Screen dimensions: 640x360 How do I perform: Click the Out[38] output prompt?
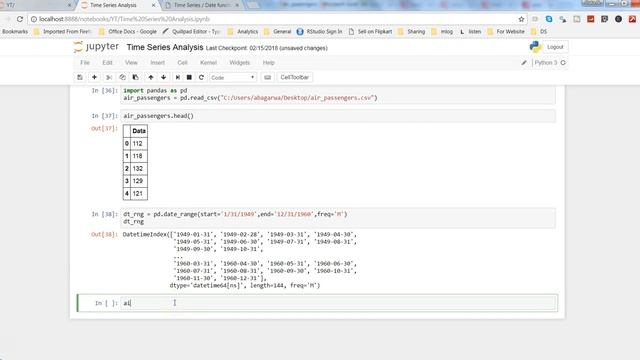point(104,235)
